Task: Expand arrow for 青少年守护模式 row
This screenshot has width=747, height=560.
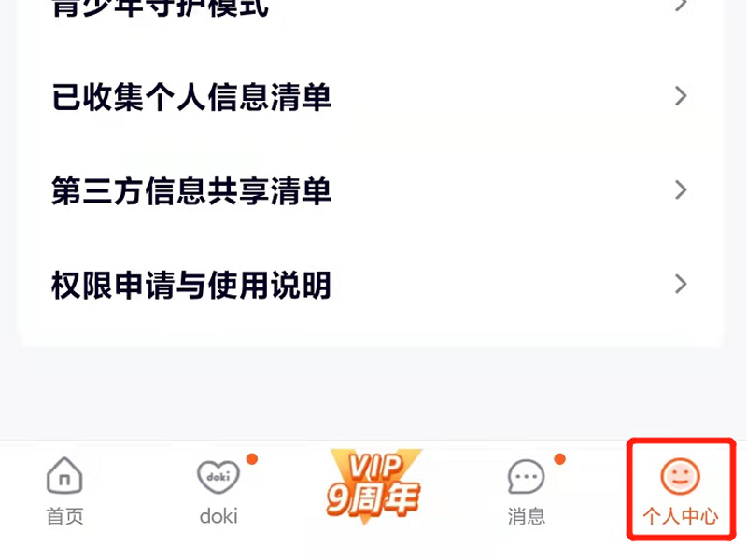Action: coord(682,6)
